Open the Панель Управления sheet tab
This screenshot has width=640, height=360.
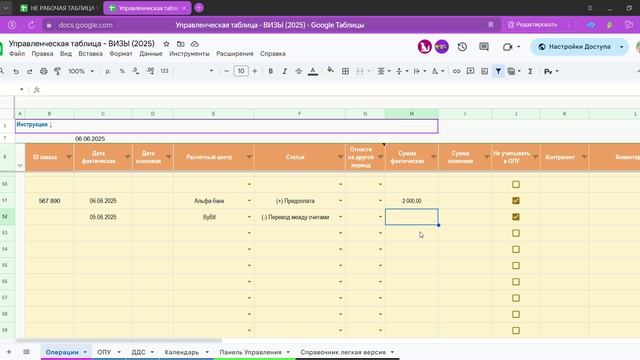tap(250, 352)
